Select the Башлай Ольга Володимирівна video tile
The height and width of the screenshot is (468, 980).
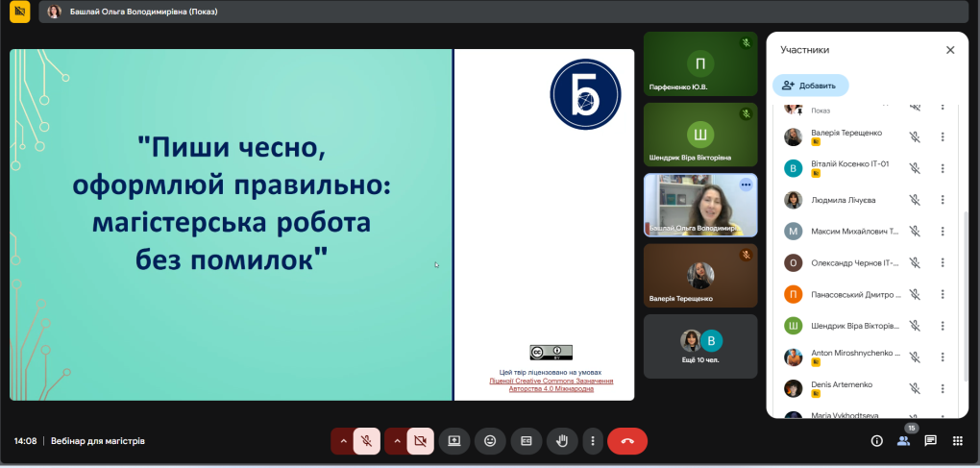699,205
